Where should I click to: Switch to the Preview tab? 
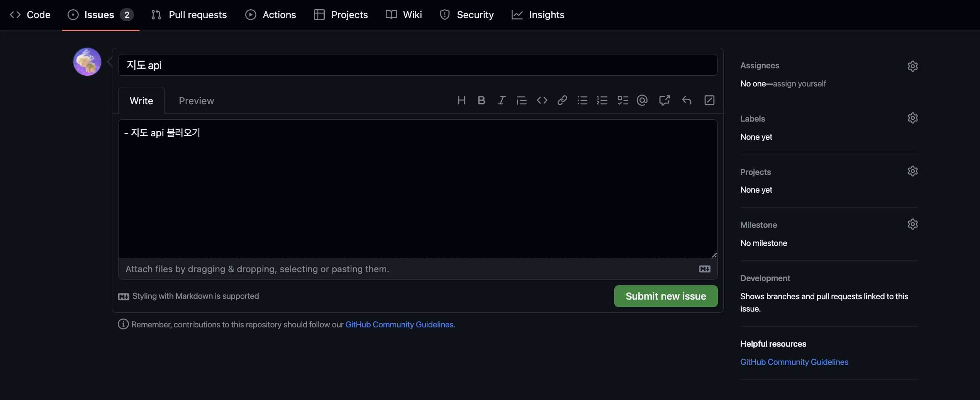click(x=196, y=100)
